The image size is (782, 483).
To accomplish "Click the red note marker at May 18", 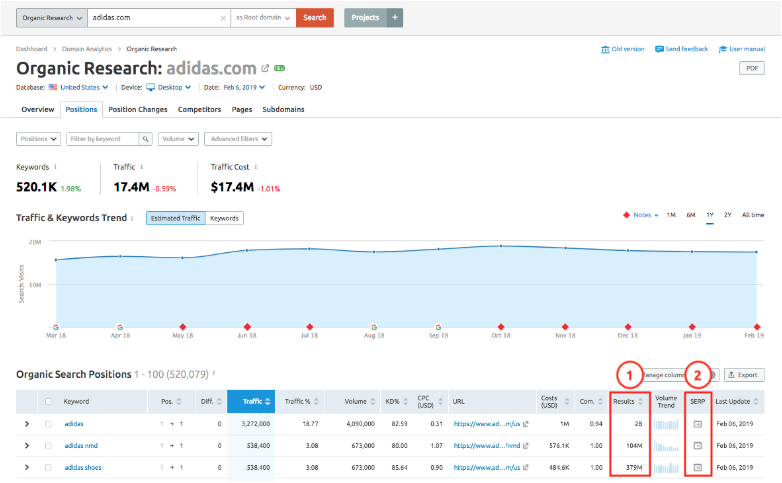I will pos(183,327).
